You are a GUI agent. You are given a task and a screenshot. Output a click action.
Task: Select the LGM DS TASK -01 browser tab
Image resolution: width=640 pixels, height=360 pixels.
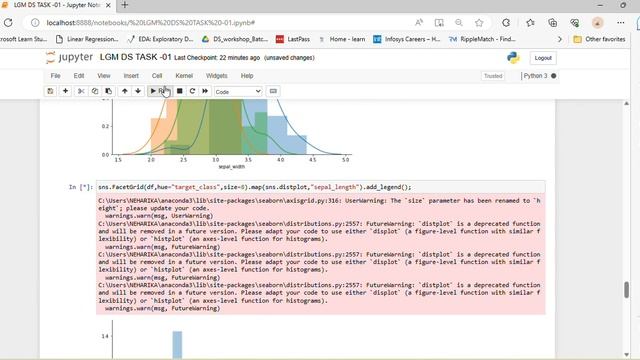pos(57,5)
